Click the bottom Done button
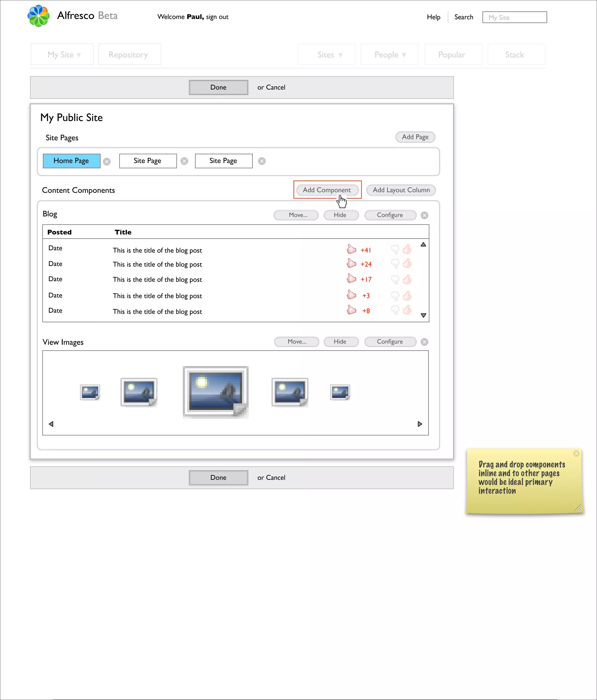Viewport: 597px width, 700px height. 218,478
